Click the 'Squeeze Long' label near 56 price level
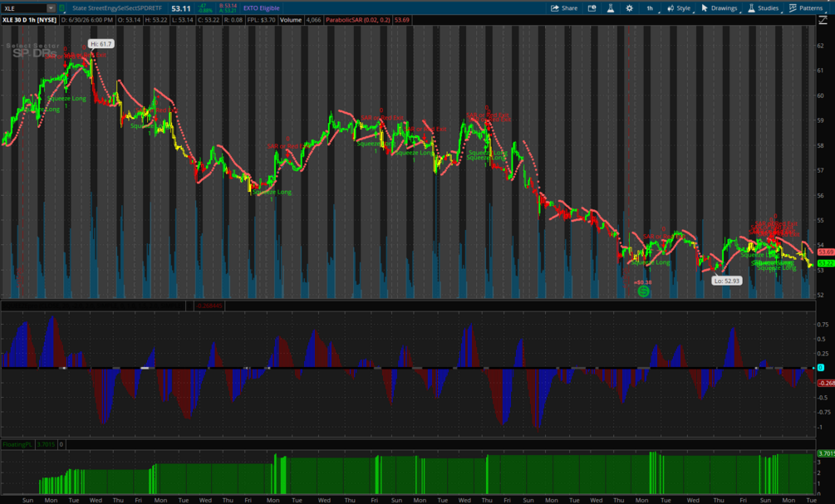835x504 pixels. pos(273,192)
